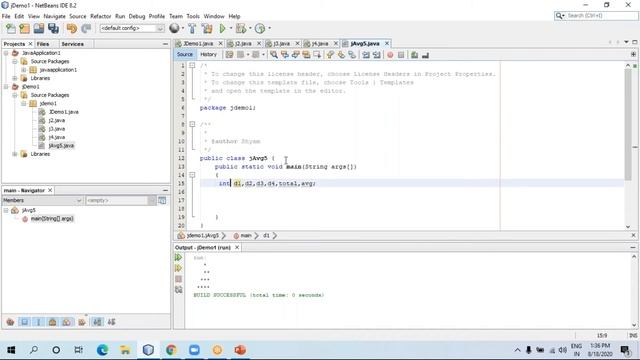Click the Save All toolbar icon
This screenshot has height=360, width=640.
click(x=53, y=29)
